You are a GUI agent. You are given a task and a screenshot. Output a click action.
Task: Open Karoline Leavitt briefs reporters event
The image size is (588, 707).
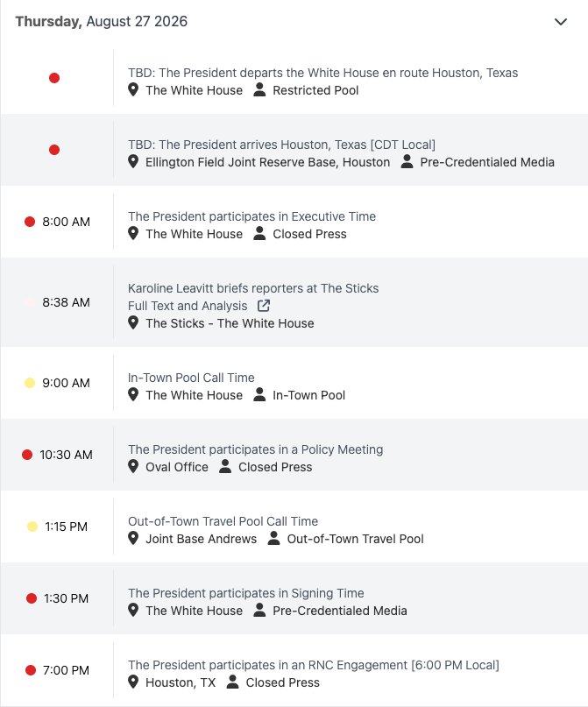pos(253,288)
